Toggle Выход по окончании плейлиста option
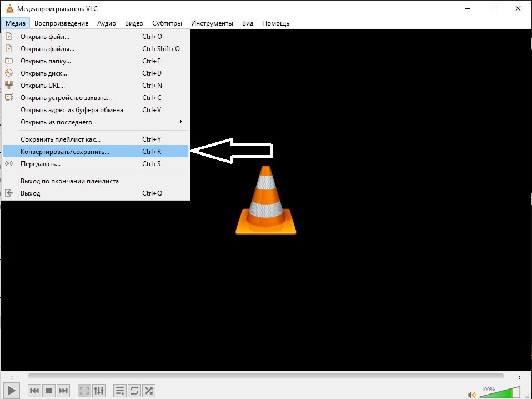532x399 pixels. coord(96,181)
